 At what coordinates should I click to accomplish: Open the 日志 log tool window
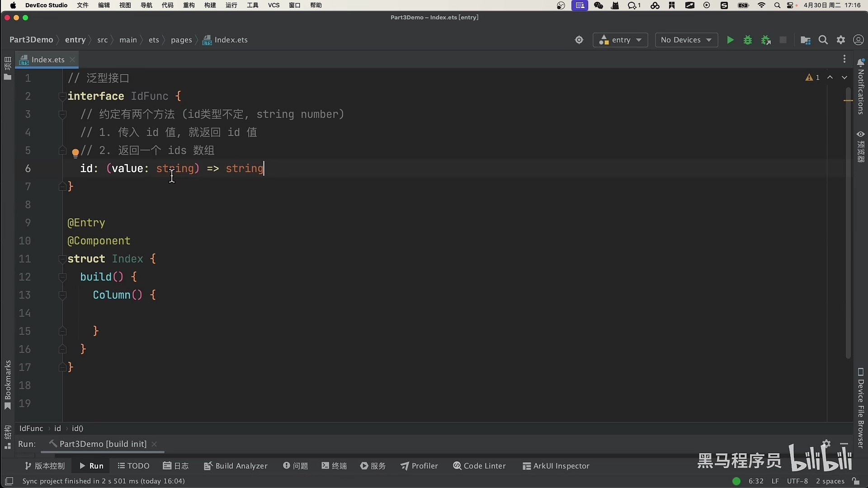(176, 466)
